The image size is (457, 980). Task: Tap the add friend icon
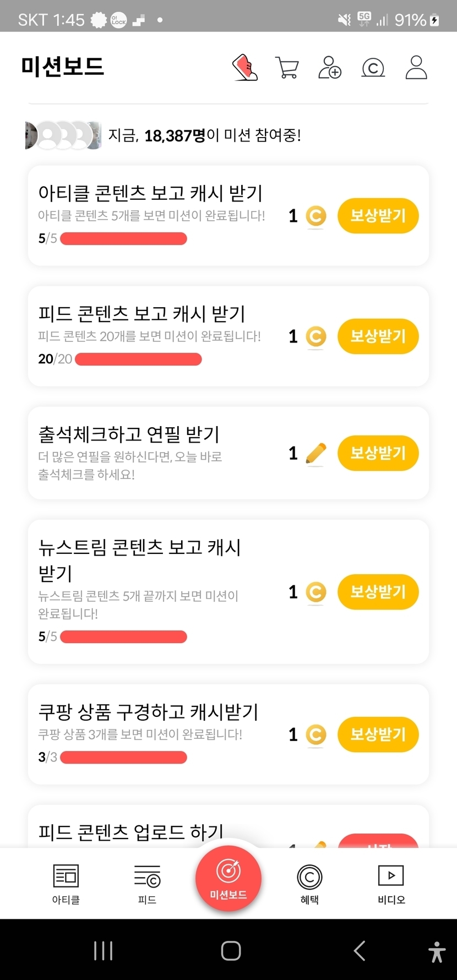(x=330, y=68)
